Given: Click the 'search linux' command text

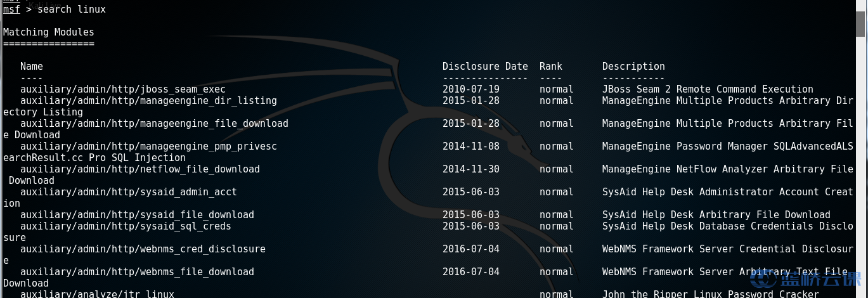Looking at the screenshot, I should click(x=72, y=10).
